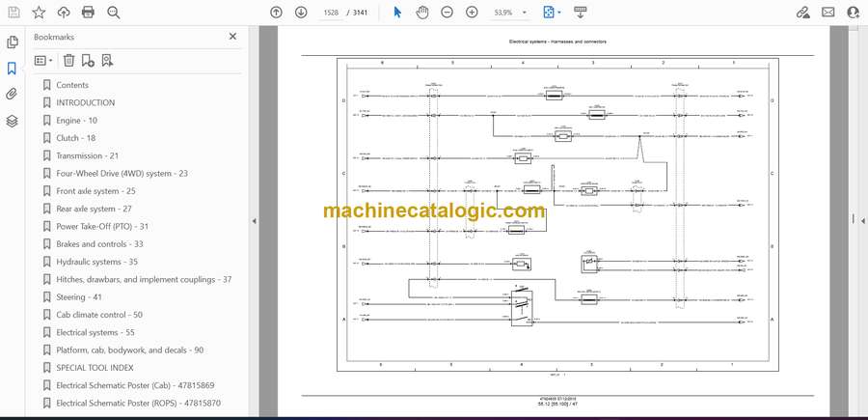Click the page number field showing 1528
868x420 pixels.
[x=331, y=13]
